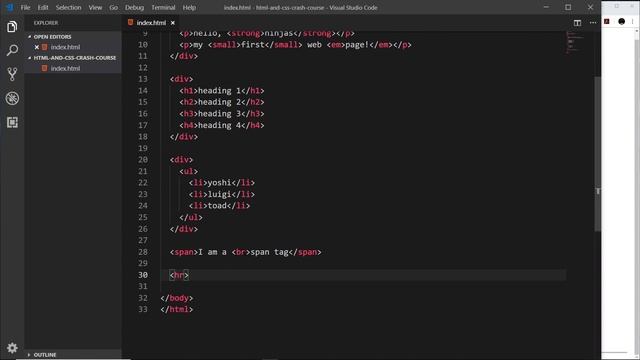Click the 'span tag' text on line 28

pyautogui.click(x=269, y=252)
